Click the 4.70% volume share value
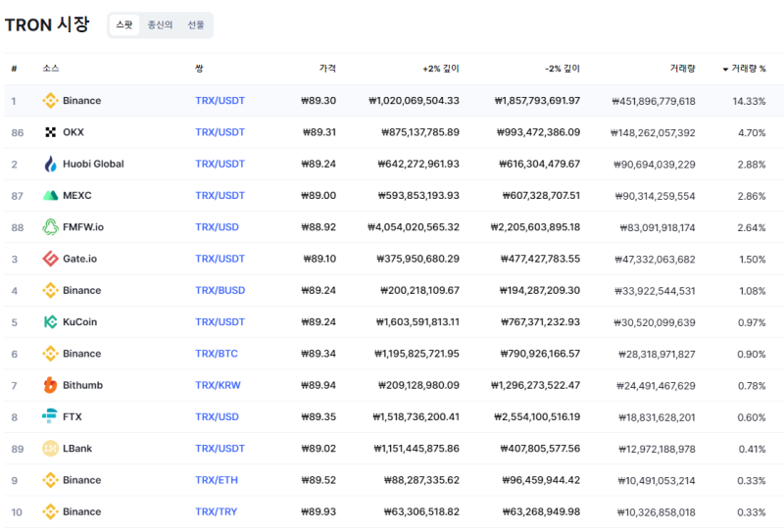This screenshot has height=532, width=784. click(x=752, y=132)
